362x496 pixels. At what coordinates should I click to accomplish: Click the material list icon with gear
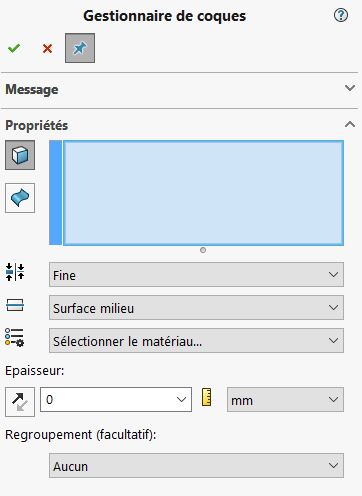point(15,337)
